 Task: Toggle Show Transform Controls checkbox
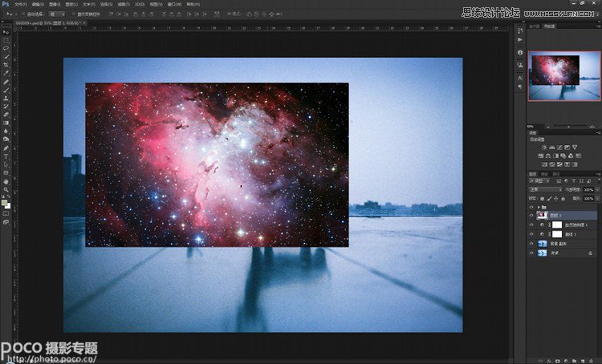tap(74, 14)
